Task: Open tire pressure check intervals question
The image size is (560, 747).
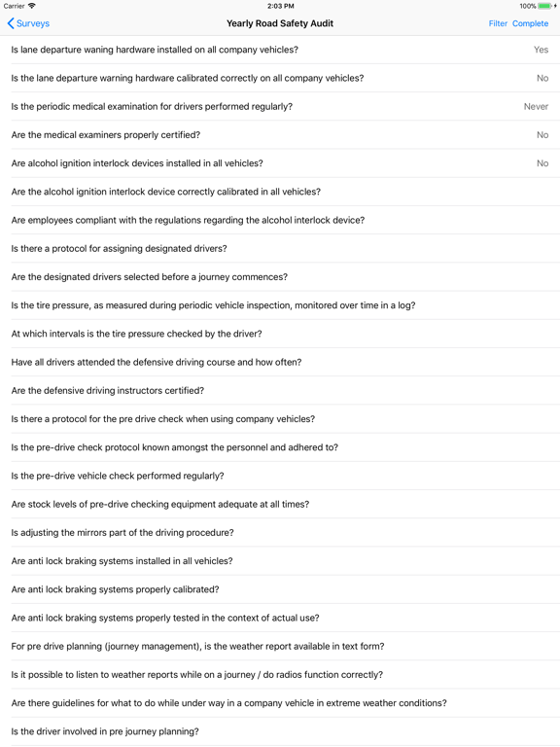Action: [280, 334]
